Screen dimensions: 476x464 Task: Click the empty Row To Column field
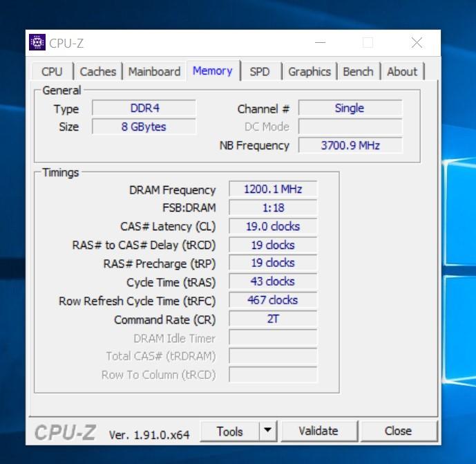pos(273,375)
